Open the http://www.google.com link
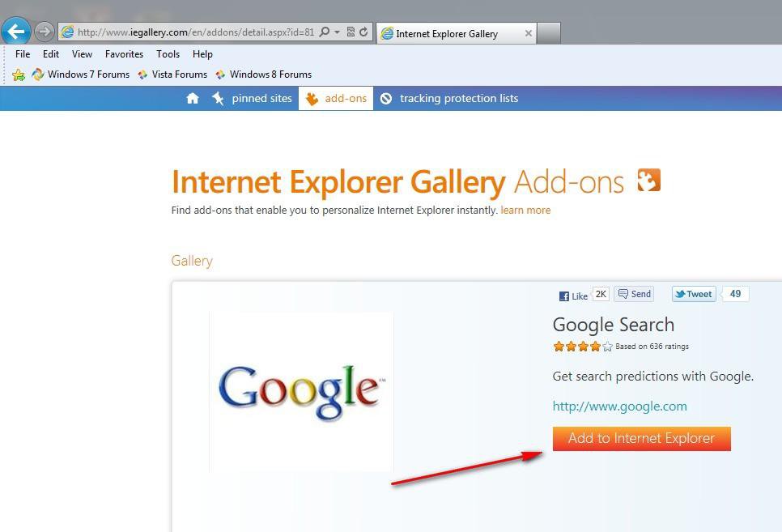The height and width of the screenshot is (532, 782). (x=619, y=406)
